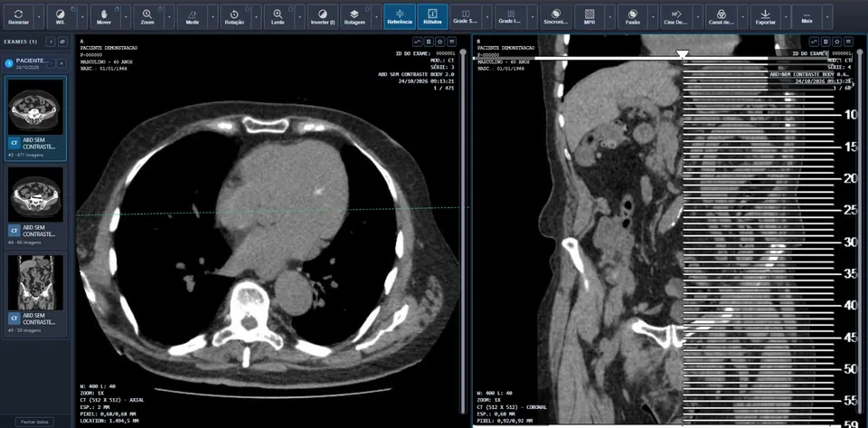
Task: Open the MPR dropdown arrow
Action: 610,16
